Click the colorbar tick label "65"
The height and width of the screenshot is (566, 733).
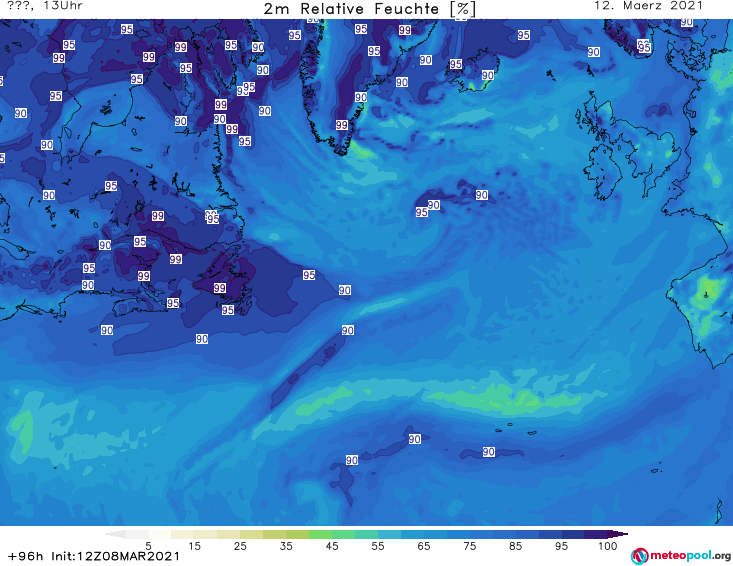[x=424, y=546]
